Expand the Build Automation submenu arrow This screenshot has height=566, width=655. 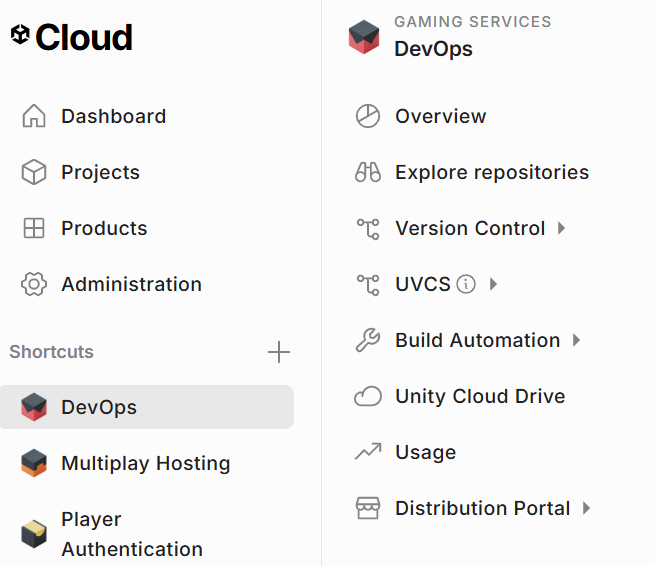[577, 340]
